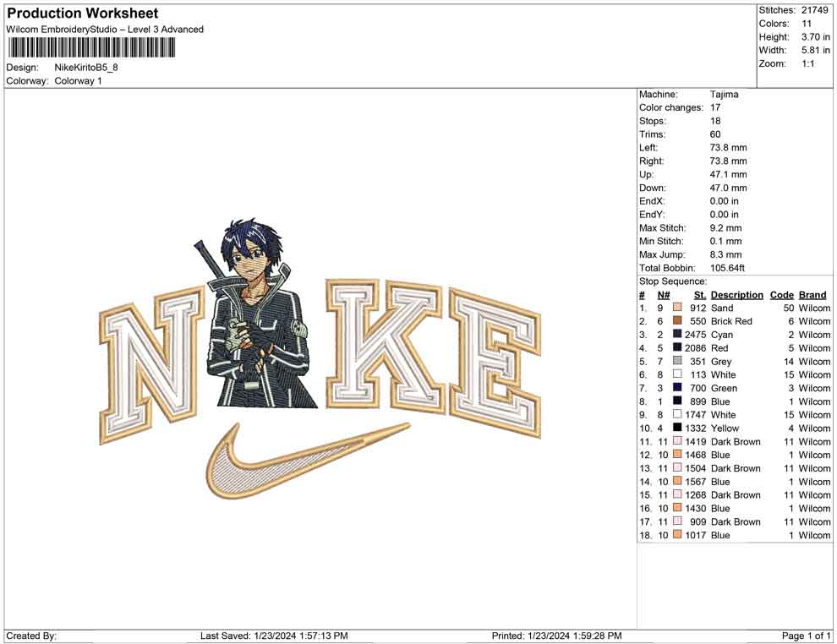Click the 1567 Blue row description

pyautogui.click(x=720, y=481)
